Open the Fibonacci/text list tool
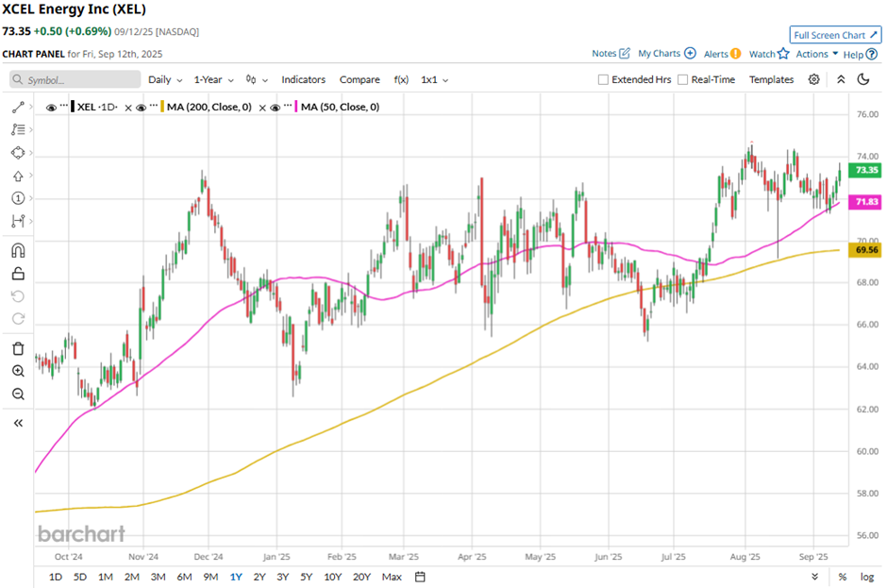Viewport: 887px width, 588px height. (18, 129)
